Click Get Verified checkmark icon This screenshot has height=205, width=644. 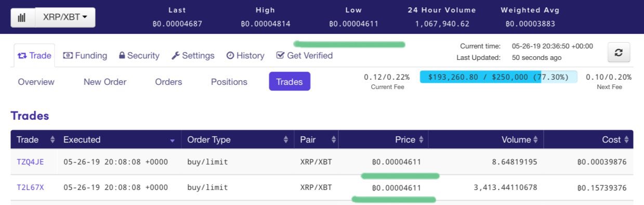(281, 55)
